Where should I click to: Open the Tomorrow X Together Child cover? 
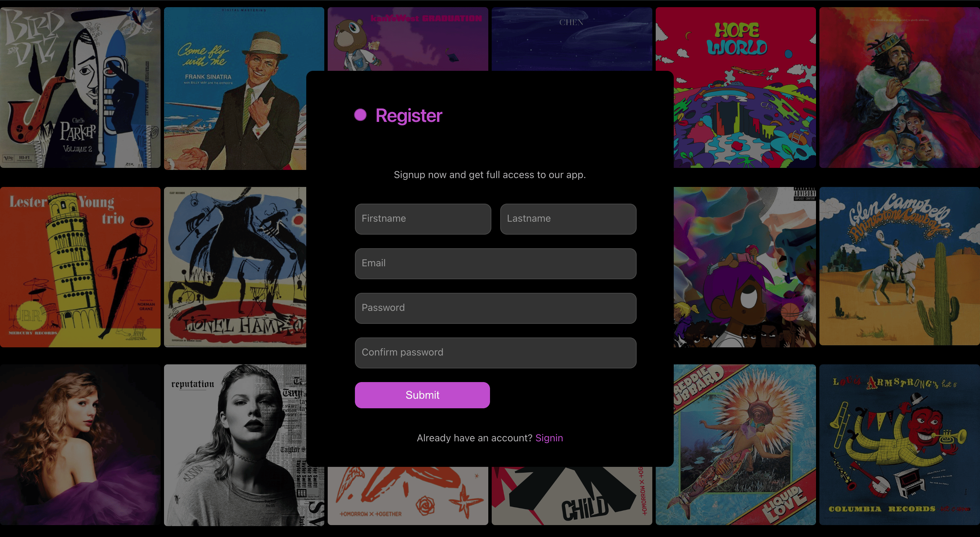[572, 496]
